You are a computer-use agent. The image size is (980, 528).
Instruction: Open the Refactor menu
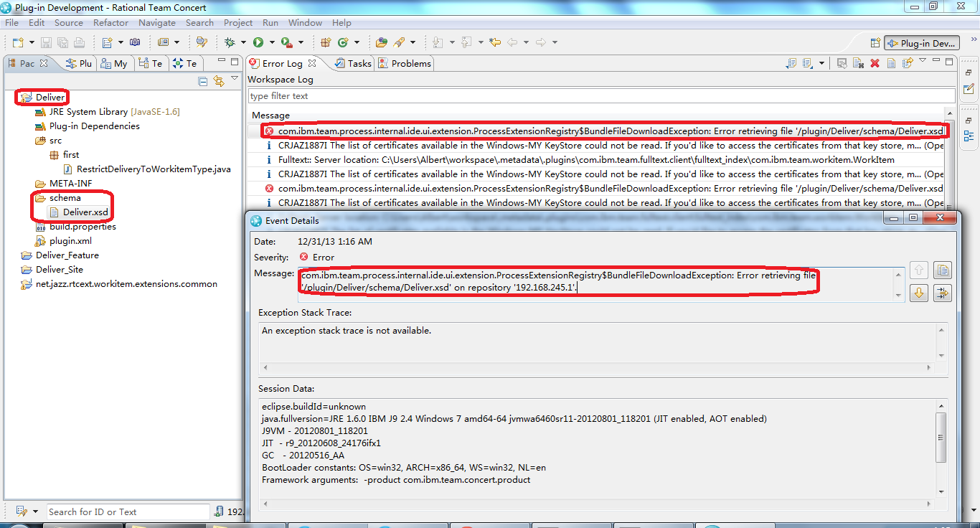tap(110, 23)
